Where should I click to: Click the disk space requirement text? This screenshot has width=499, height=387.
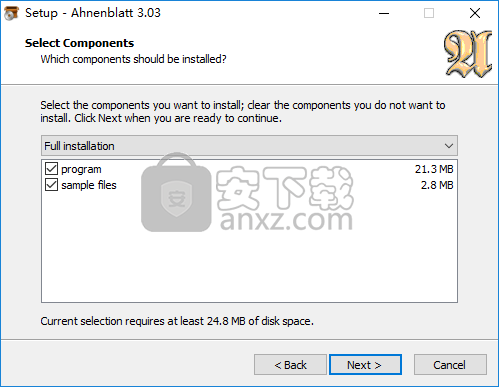tap(177, 321)
